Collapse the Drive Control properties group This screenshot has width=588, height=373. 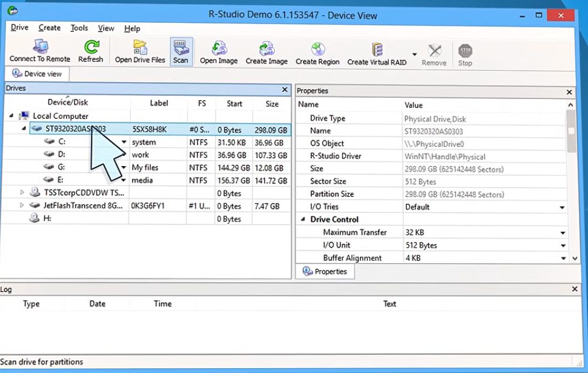(x=303, y=219)
